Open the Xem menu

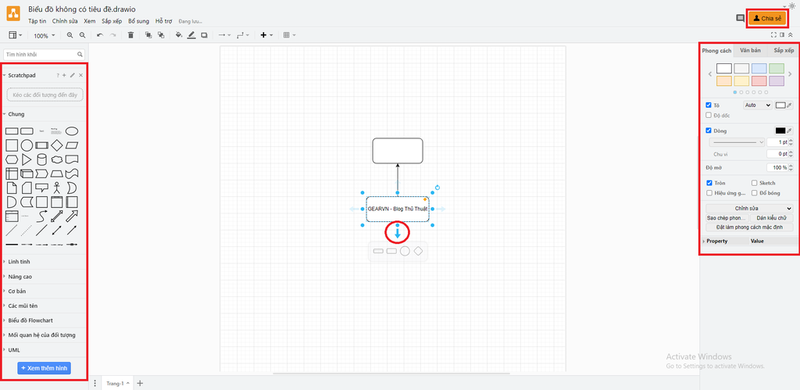click(89, 21)
